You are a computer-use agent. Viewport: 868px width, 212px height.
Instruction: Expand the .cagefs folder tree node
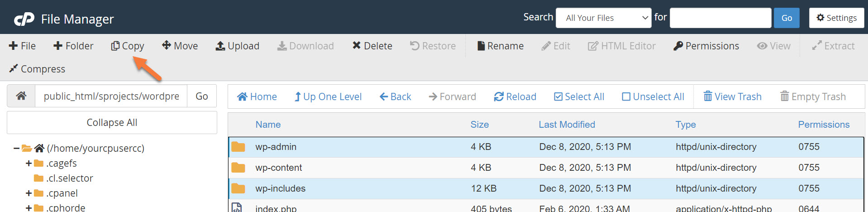coord(29,163)
